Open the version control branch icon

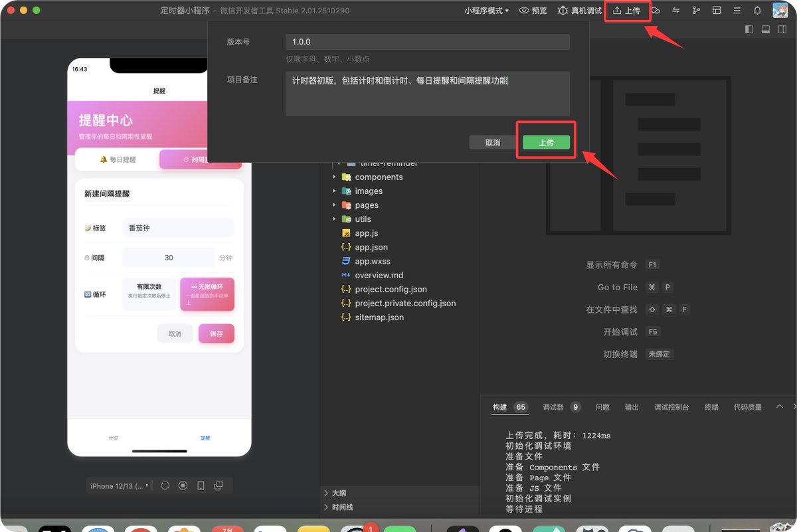click(696, 11)
